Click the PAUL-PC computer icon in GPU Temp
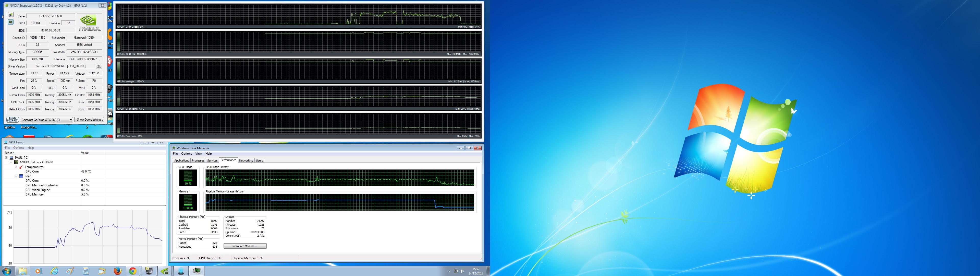Screen dimensions: 980x276 (11, 158)
